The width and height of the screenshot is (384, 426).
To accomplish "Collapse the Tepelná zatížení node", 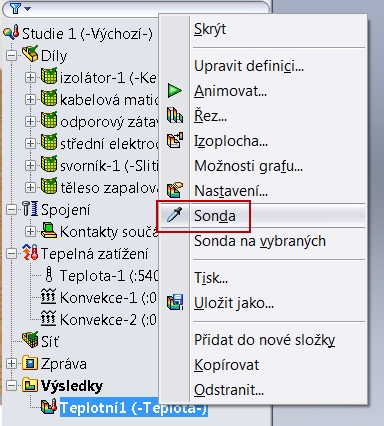I will click(12, 253).
